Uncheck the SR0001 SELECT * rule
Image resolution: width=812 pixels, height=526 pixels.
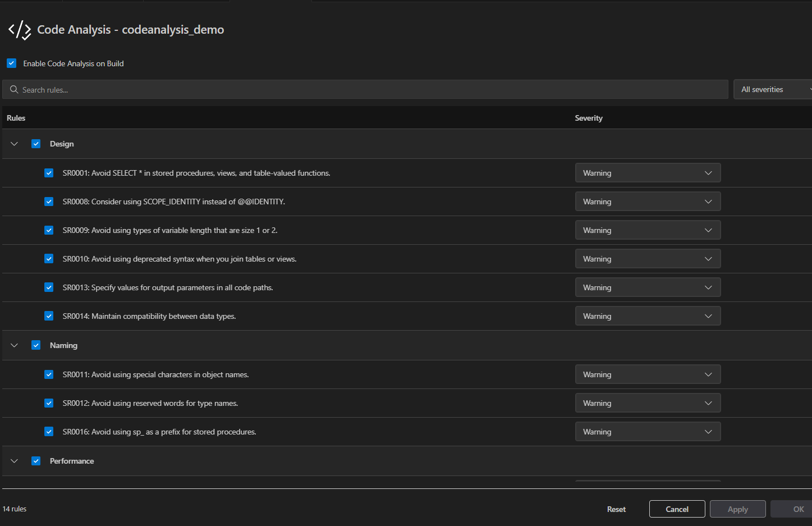coord(49,172)
